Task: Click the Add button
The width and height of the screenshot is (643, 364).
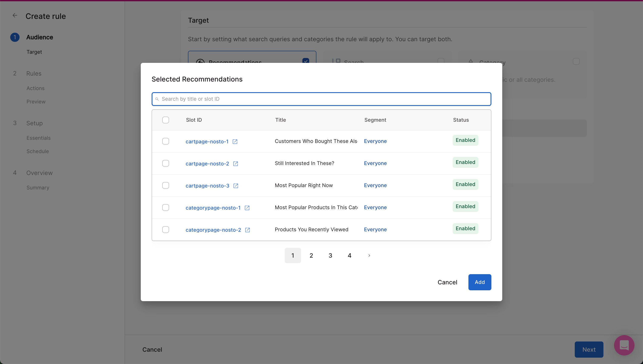Action: point(479,282)
